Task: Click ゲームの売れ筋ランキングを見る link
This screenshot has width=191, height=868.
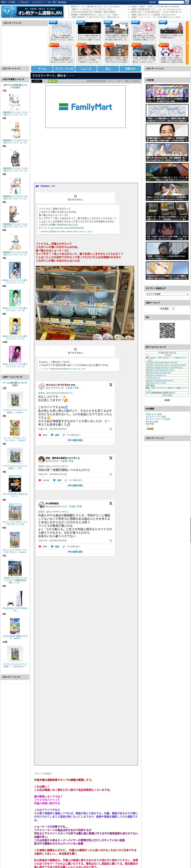Action: coord(15,384)
